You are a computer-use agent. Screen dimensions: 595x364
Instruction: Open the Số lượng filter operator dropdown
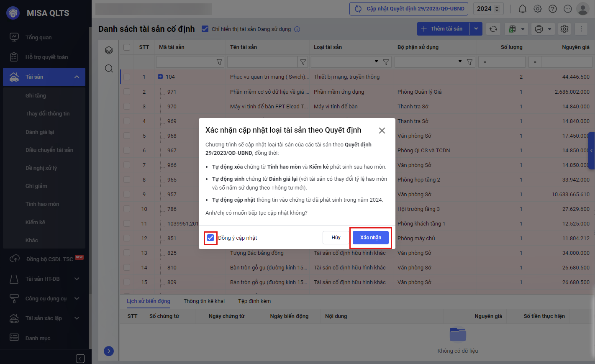(485, 62)
